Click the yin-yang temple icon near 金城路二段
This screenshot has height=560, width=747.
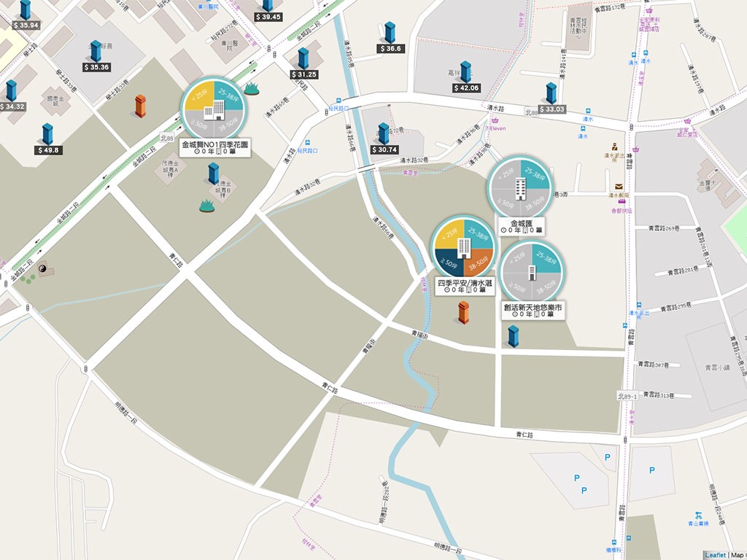[42, 268]
